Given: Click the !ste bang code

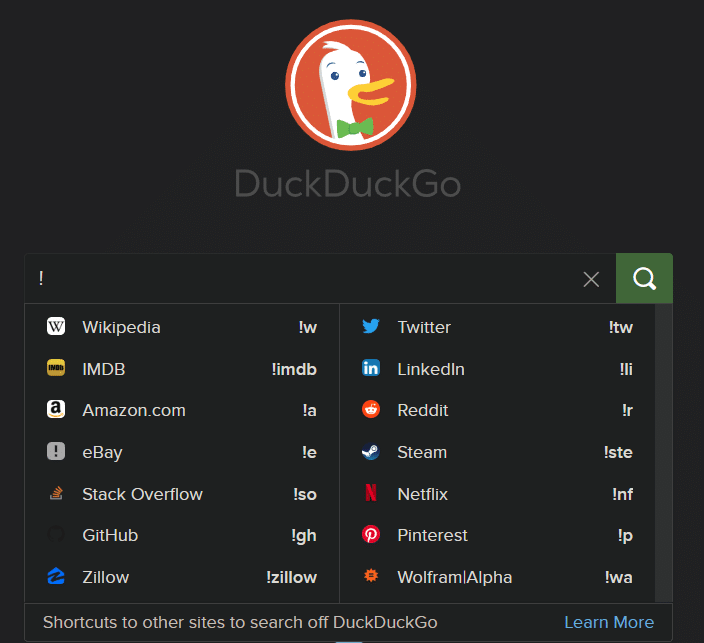Looking at the screenshot, I should pyautogui.click(x=619, y=452).
